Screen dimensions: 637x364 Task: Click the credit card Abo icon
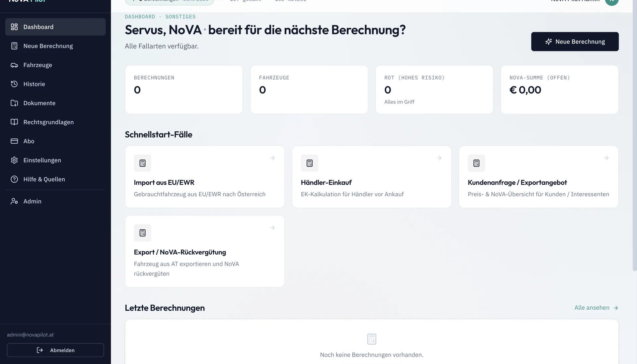14,141
